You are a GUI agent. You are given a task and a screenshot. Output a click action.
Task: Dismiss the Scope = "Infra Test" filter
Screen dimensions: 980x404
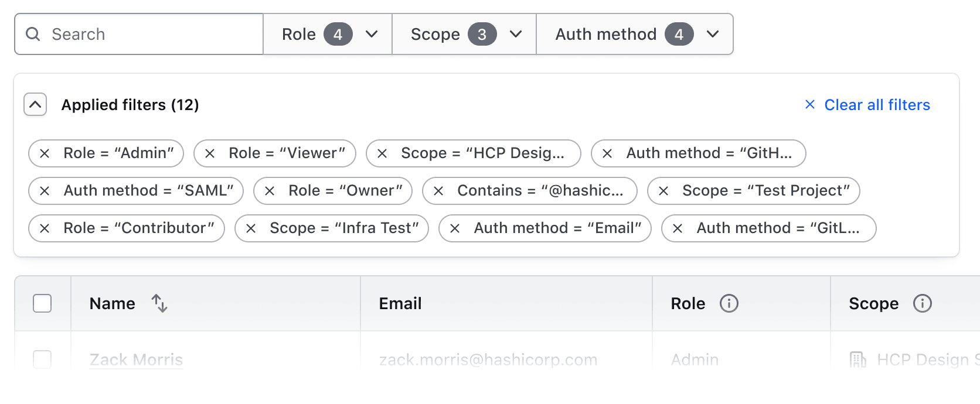click(251, 228)
